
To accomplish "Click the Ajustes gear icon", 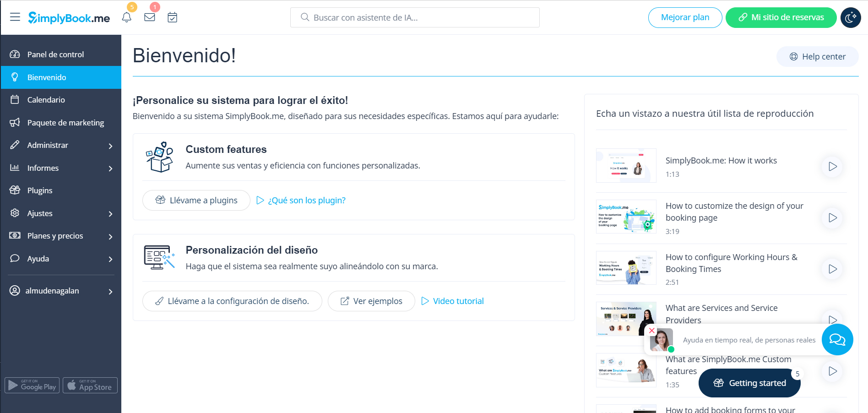I will (15, 213).
